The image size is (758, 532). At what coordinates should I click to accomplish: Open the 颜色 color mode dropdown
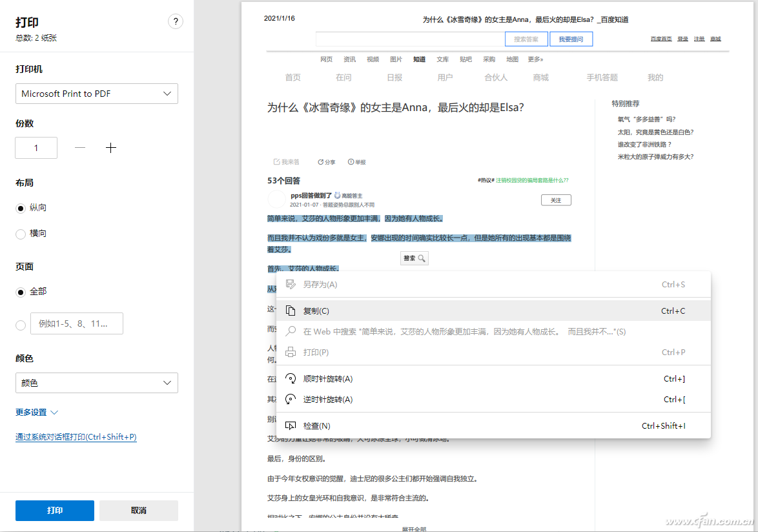click(97, 383)
